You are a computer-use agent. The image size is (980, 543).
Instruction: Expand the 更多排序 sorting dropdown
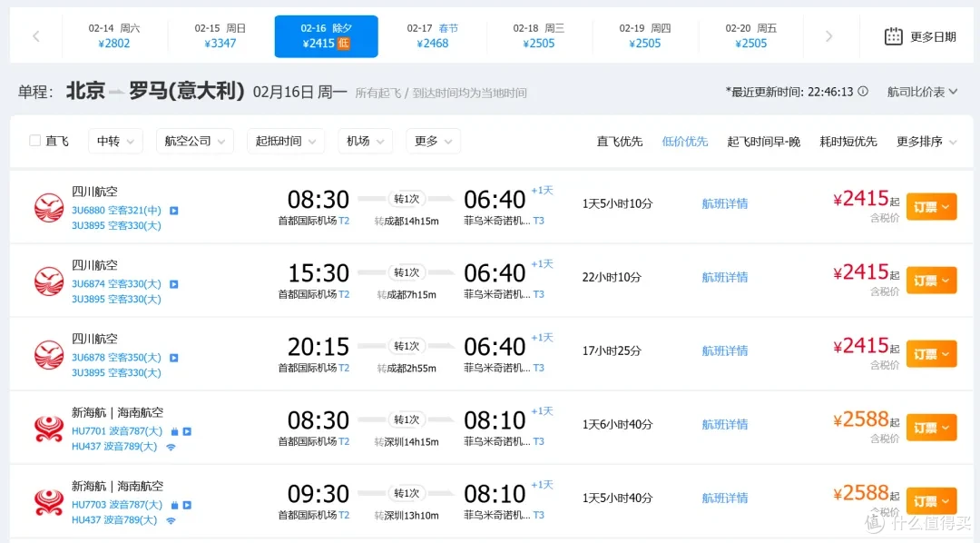click(x=926, y=142)
